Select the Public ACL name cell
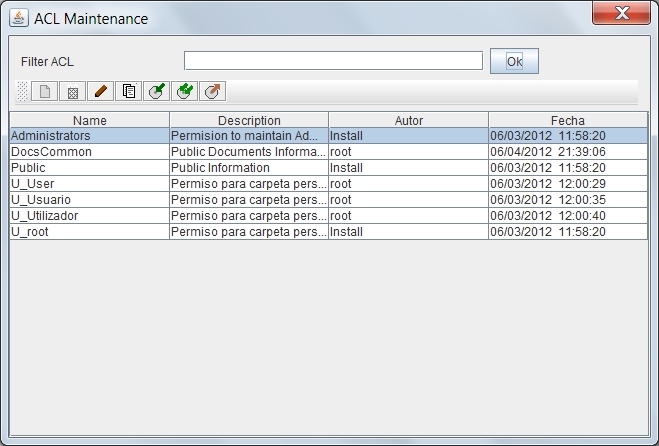659x446 pixels. 90,168
